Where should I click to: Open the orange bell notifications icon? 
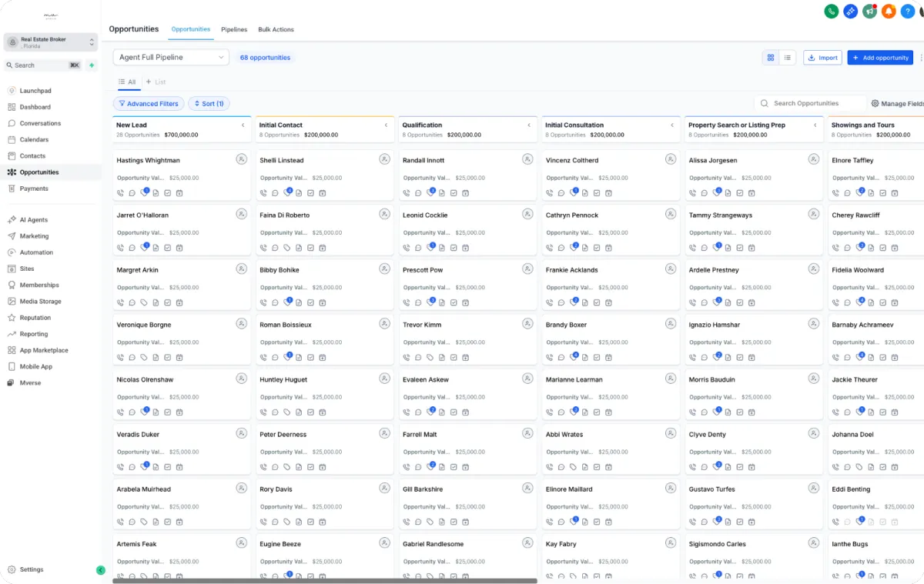[889, 11]
